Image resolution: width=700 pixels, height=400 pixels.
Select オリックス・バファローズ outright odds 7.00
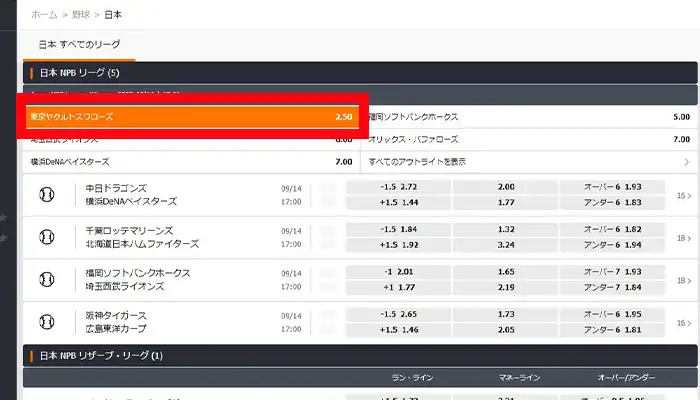tap(529, 139)
